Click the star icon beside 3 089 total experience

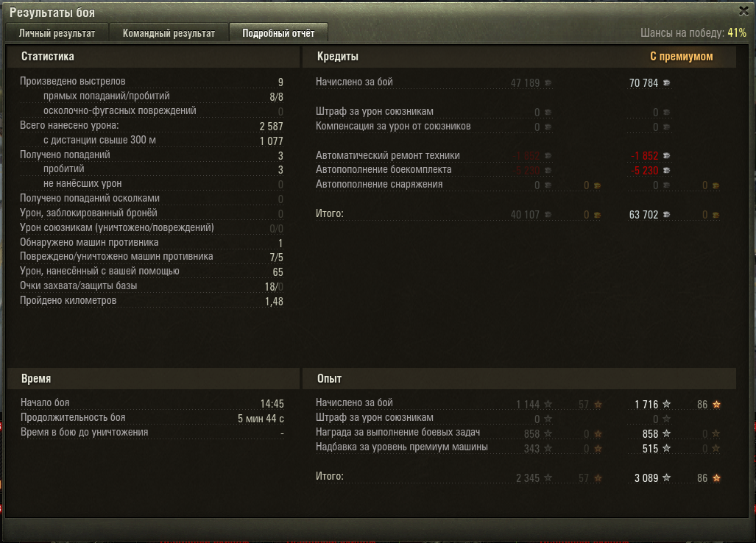pos(667,478)
